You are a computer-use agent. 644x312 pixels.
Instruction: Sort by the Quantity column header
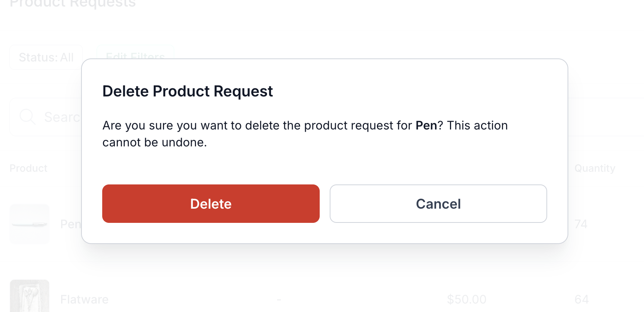595,168
